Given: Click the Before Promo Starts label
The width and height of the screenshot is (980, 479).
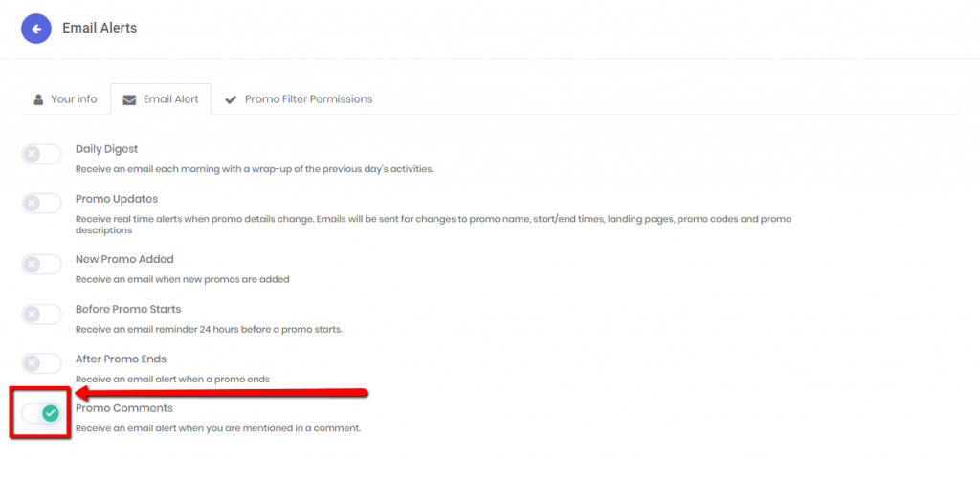Looking at the screenshot, I should [128, 309].
